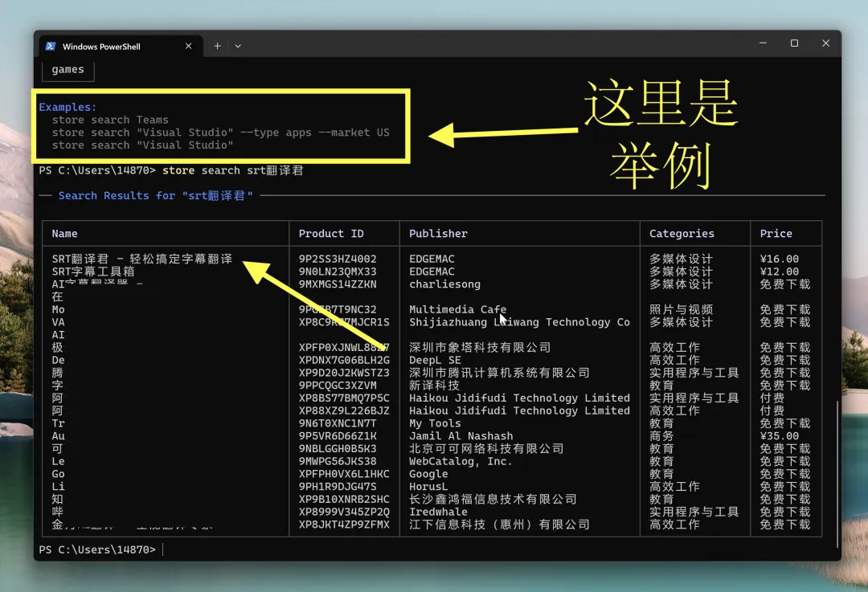Select product ID XP88XZ9L226BJZ
Viewport: 868px width, 592px height.
coord(344,411)
